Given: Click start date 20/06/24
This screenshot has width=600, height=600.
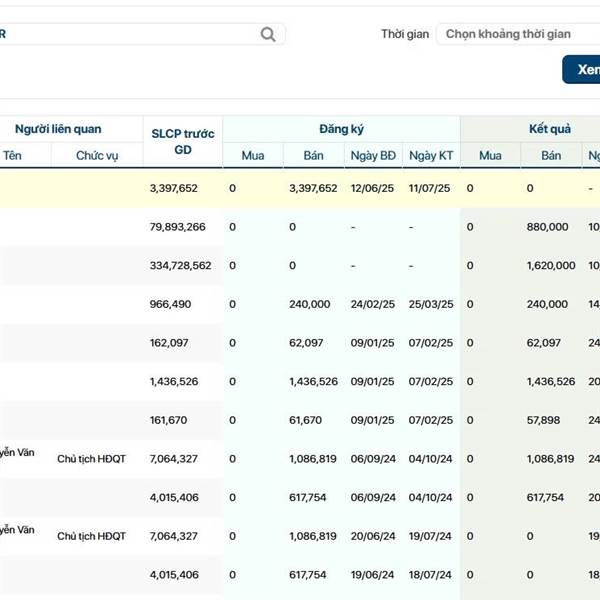Looking at the screenshot, I should [373, 536].
